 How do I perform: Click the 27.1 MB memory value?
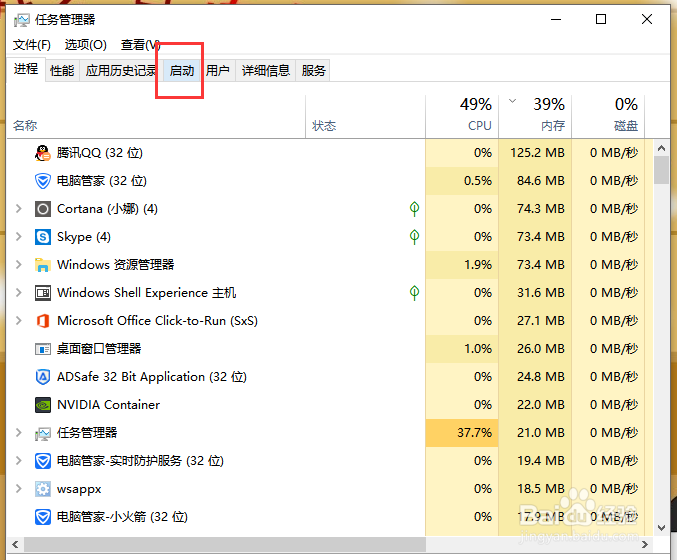(x=541, y=321)
